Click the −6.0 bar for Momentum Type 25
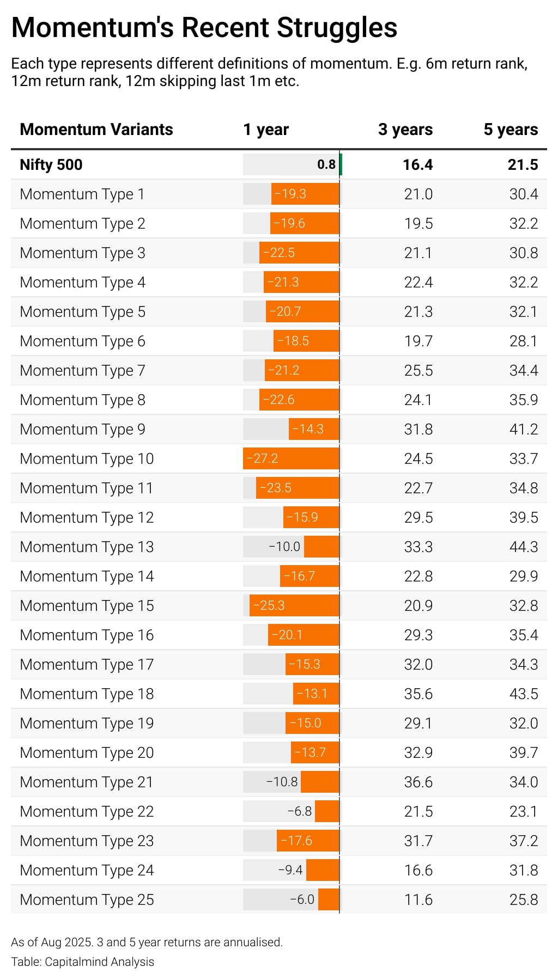The height and width of the screenshot is (980, 558). coord(329,899)
